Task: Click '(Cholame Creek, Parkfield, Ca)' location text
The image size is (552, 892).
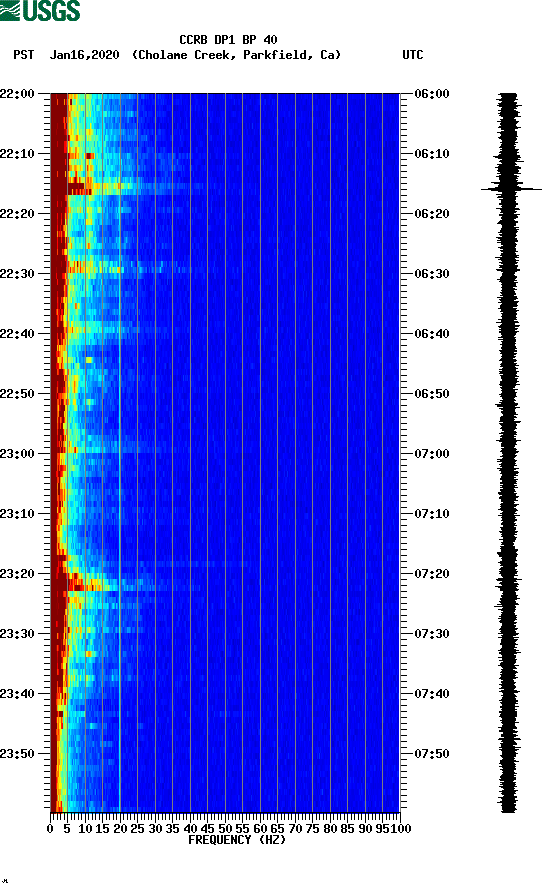Action: (x=236, y=55)
